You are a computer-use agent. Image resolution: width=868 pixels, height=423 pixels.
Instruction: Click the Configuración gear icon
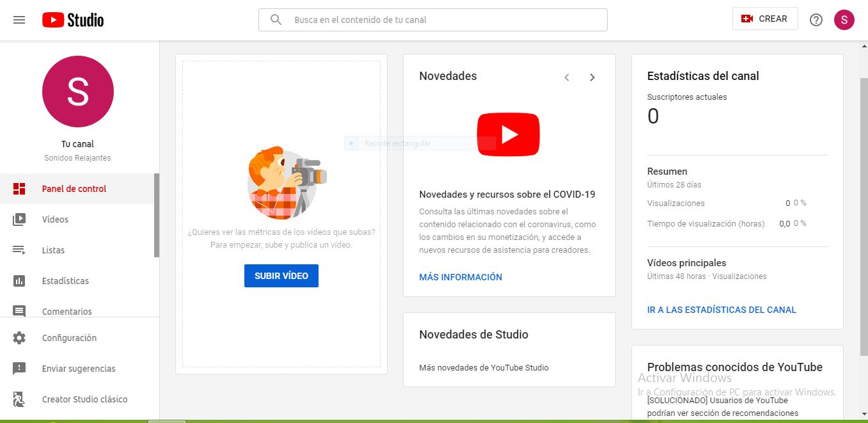click(19, 338)
